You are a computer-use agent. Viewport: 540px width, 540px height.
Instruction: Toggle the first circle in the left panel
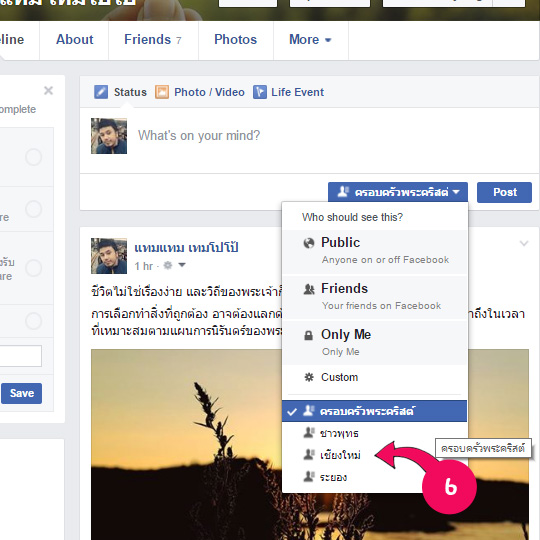tap(34, 157)
